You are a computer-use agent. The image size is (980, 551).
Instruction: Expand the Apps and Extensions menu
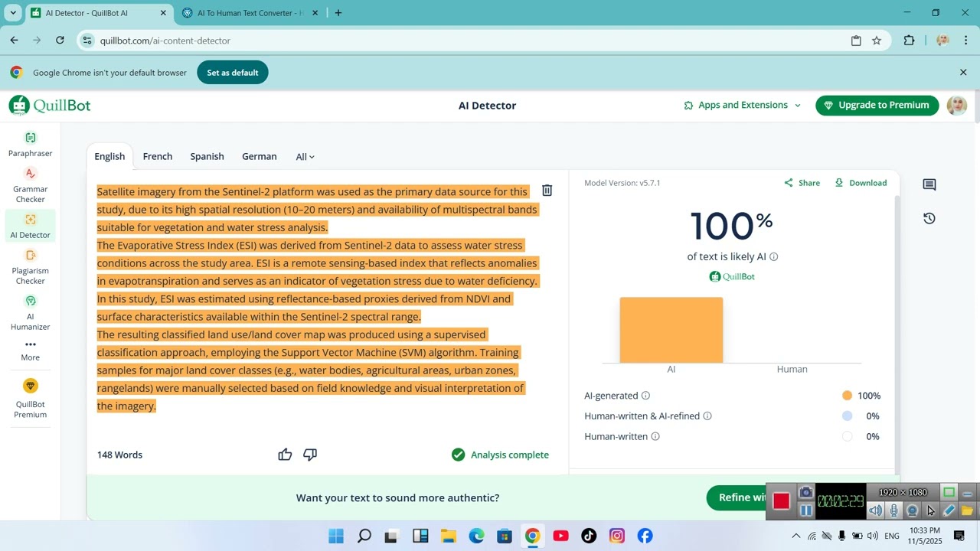tap(742, 106)
